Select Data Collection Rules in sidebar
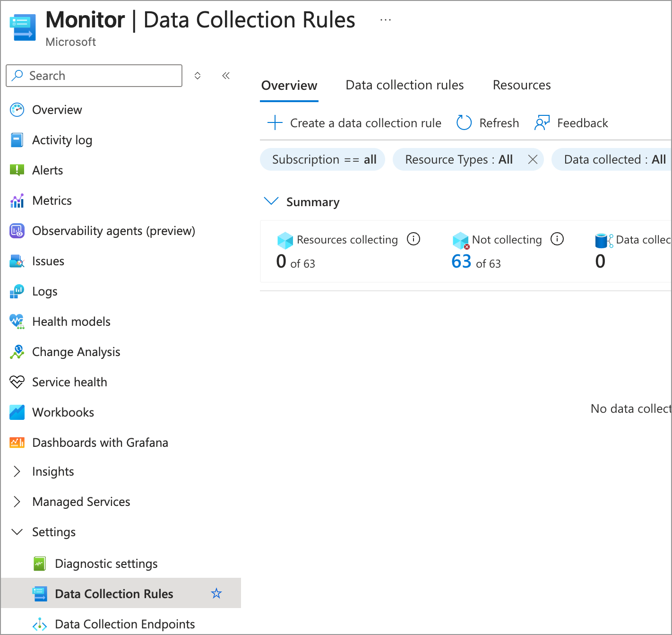The height and width of the screenshot is (635, 672). coord(121,593)
